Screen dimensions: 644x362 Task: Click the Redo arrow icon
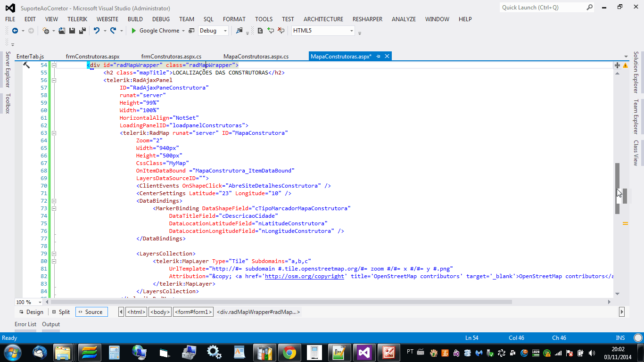click(113, 31)
